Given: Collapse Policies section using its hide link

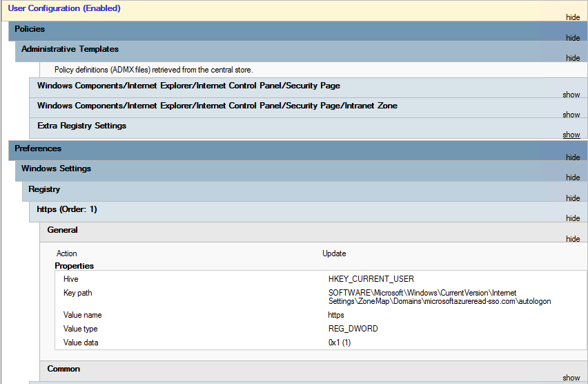Looking at the screenshot, I should (x=572, y=38).
